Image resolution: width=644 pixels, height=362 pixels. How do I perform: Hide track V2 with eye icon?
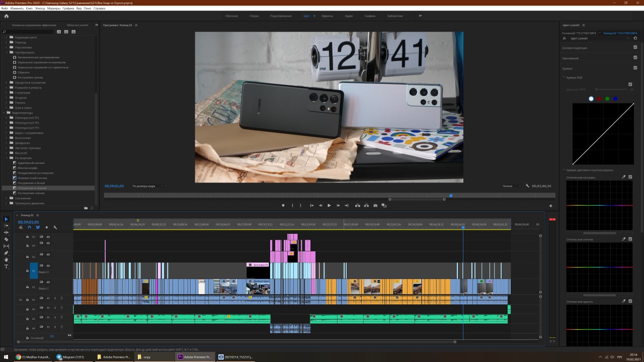(x=48, y=265)
